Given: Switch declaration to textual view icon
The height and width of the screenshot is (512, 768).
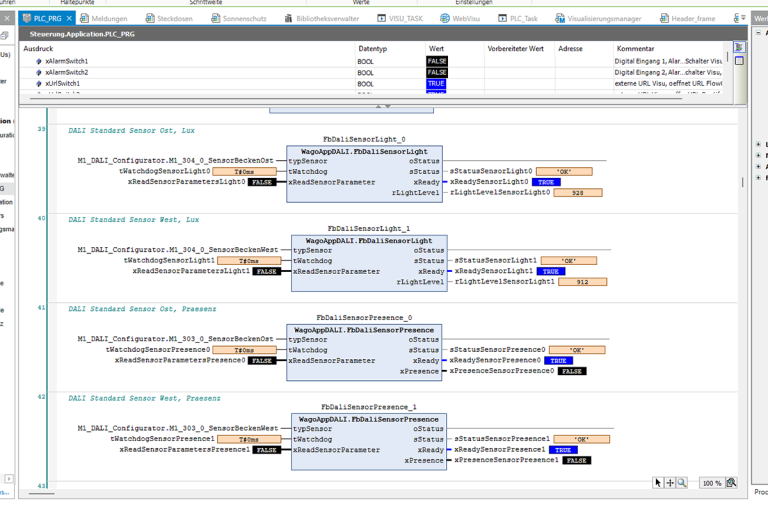Looking at the screenshot, I should point(739,47).
